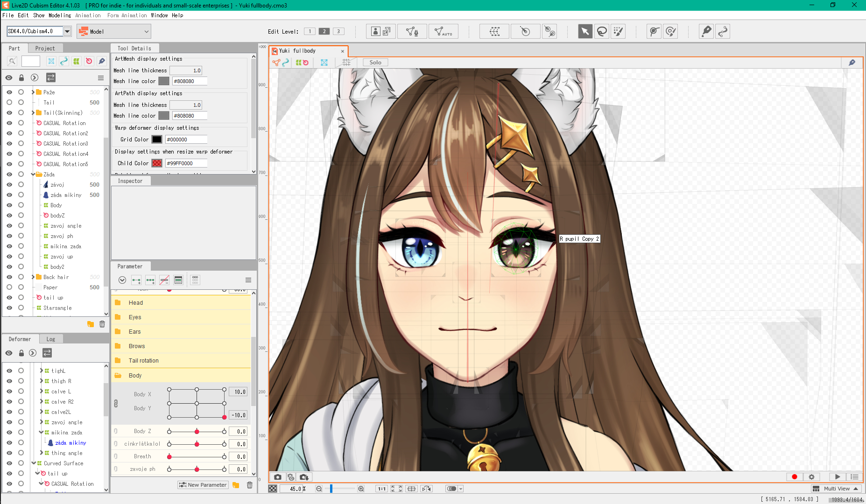Expand the thigh R deformer
The width and height of the screenshot is (866, 504).
(x=41, y=381)
